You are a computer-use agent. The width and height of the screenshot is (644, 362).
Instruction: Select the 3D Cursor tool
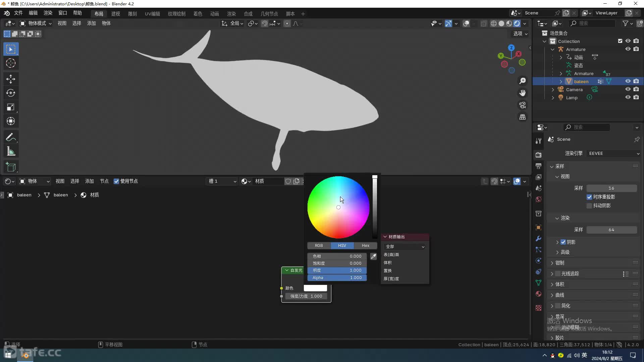coord(11,63)
